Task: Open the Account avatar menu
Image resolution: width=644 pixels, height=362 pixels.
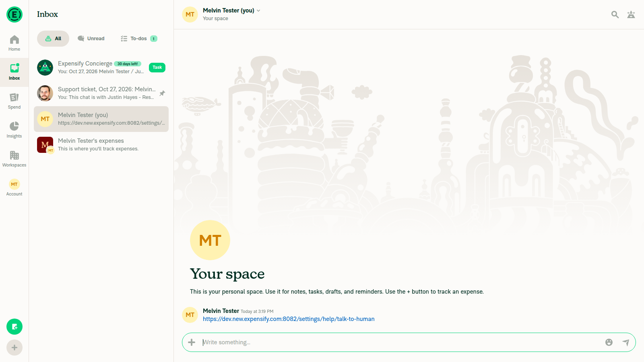Action: point(14,188)
